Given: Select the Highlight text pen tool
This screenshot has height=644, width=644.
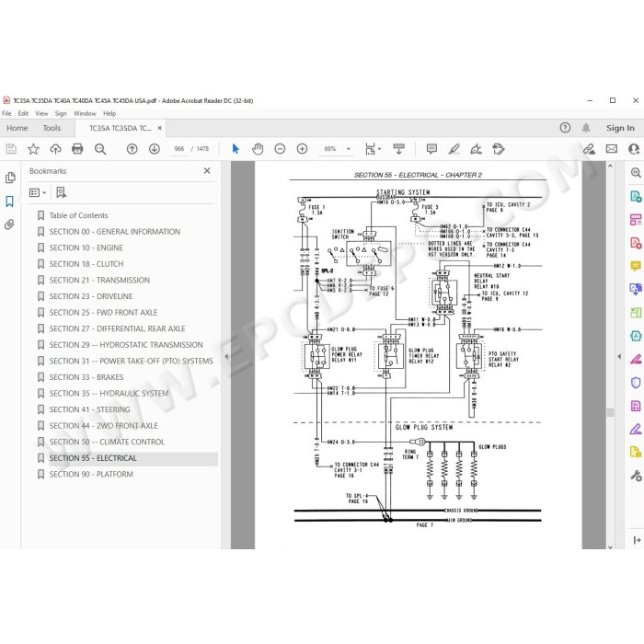Looking at the screenshot, I should (454, 149).
